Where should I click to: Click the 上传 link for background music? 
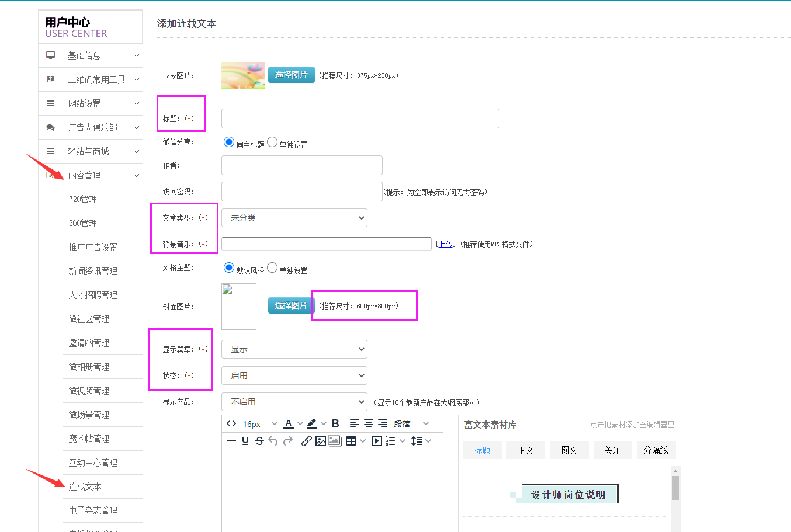[445, 244]
